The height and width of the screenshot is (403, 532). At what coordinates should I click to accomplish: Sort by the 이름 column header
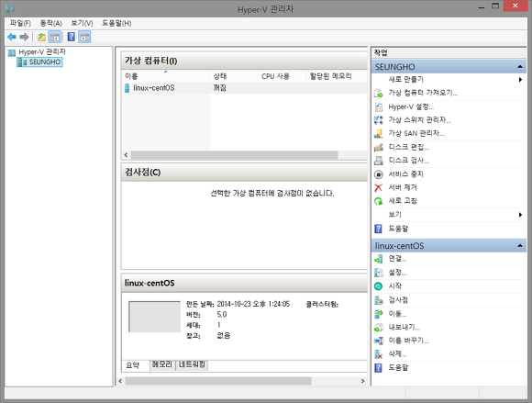166,76
